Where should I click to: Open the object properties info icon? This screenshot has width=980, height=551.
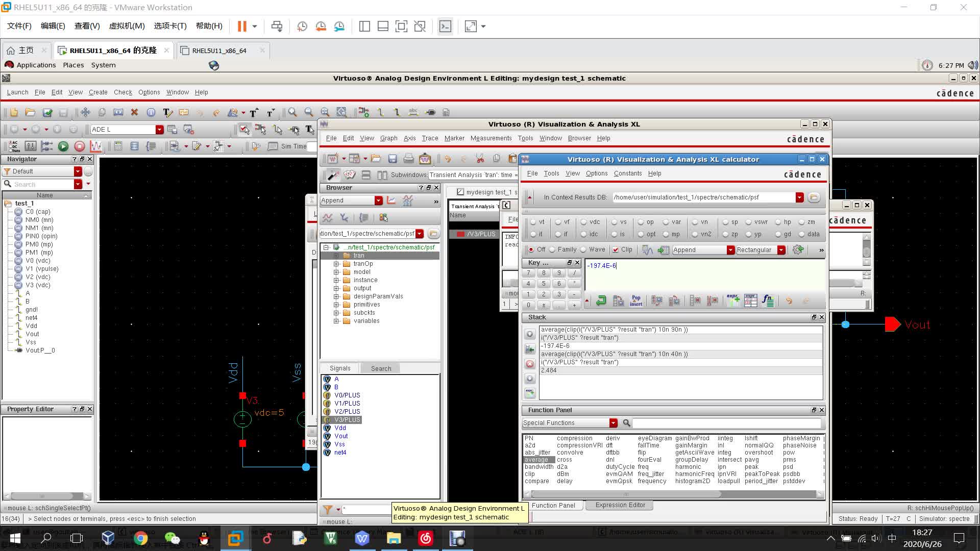click(151, 112)
